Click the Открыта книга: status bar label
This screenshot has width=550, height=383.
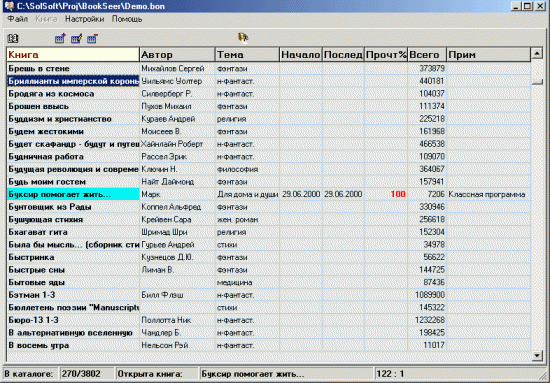pyautogui.click(x=150, y=374)
